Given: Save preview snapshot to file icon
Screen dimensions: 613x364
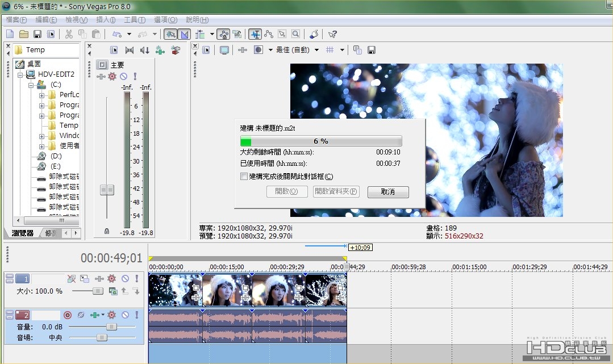Looking at the screenshot, I should 372,50.
